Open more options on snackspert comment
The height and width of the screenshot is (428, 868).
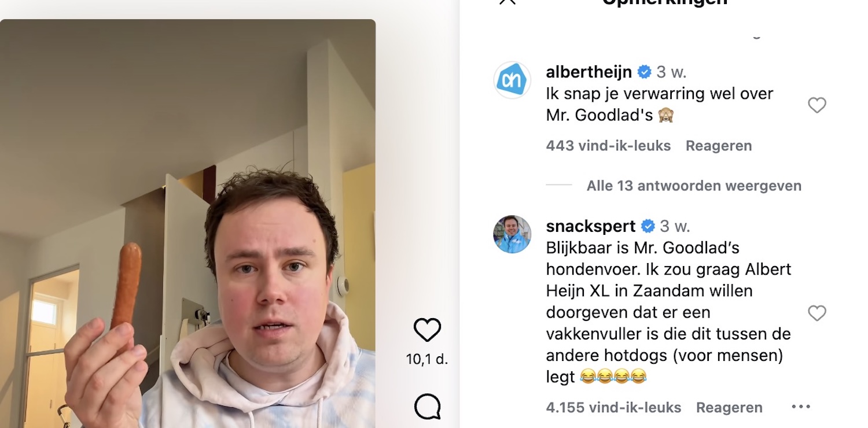coord(801,407)
